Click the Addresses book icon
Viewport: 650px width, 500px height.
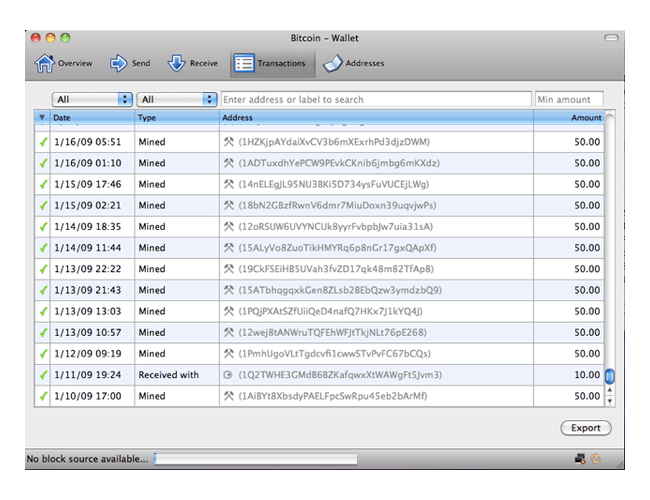pos(333,63)
